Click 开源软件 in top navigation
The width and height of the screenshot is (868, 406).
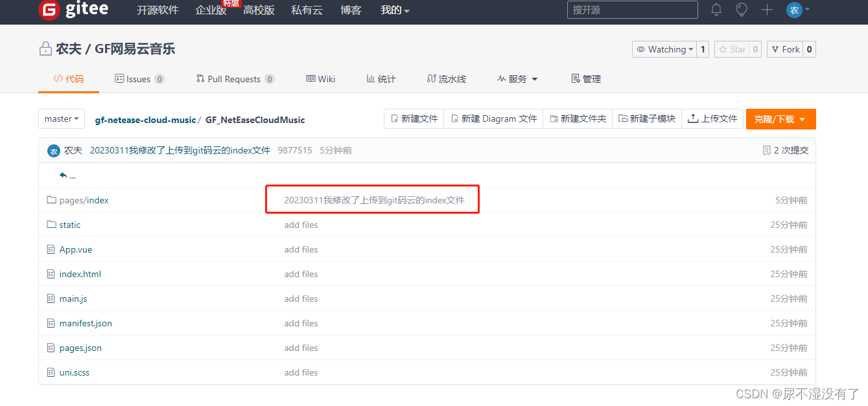click(x=158, y=10)
